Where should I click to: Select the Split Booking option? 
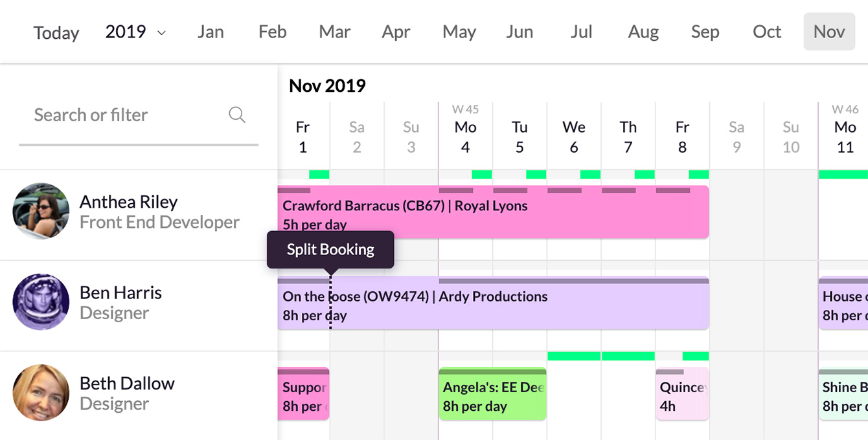point(330,248)
